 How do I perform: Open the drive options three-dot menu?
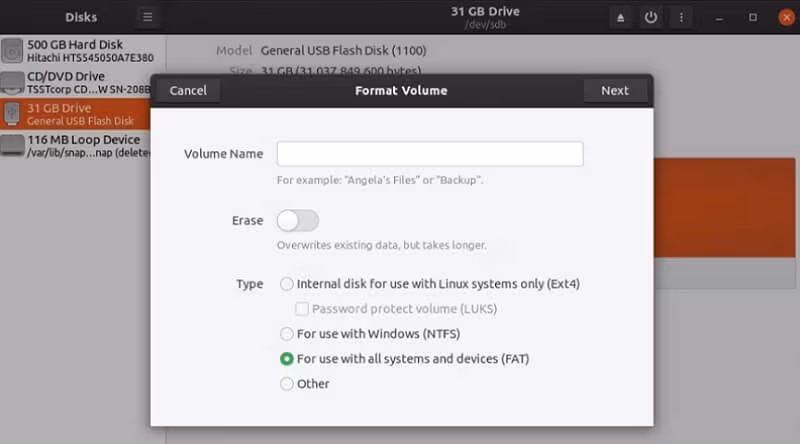point(683,17)
